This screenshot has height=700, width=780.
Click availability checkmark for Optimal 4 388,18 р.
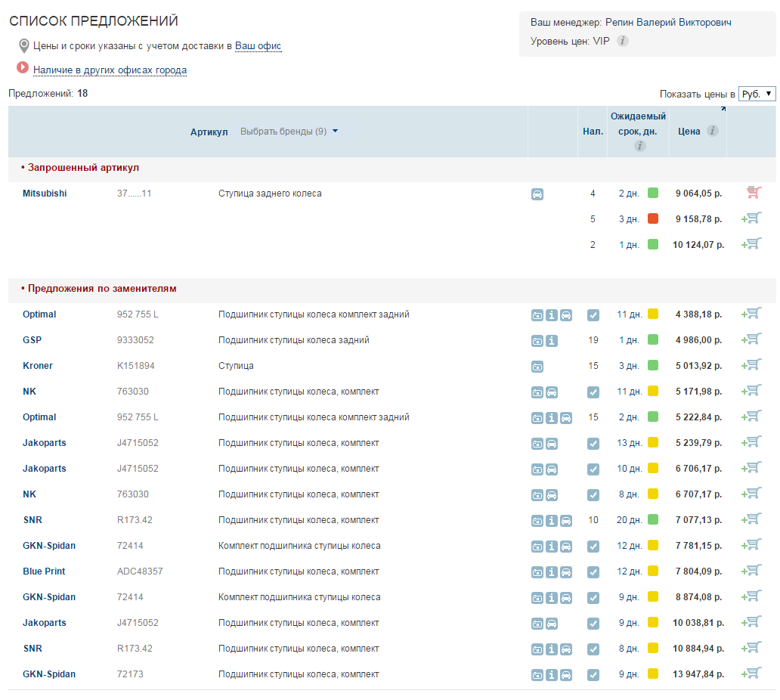click(x=593, y=315)
